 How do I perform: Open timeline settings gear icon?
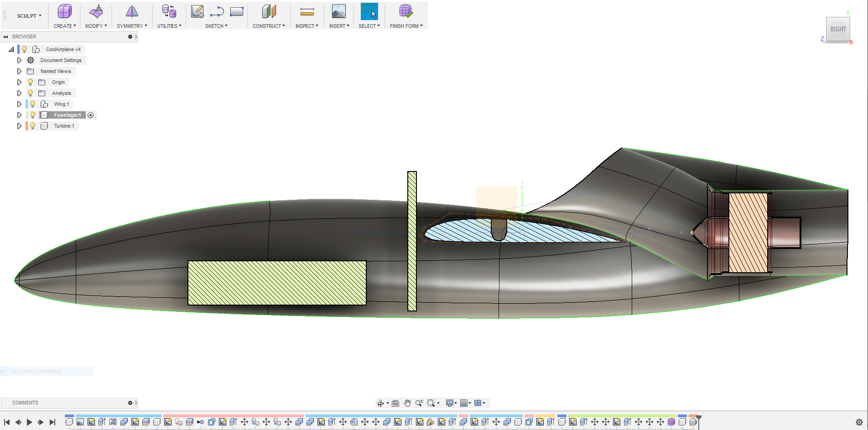pos(859,422)
